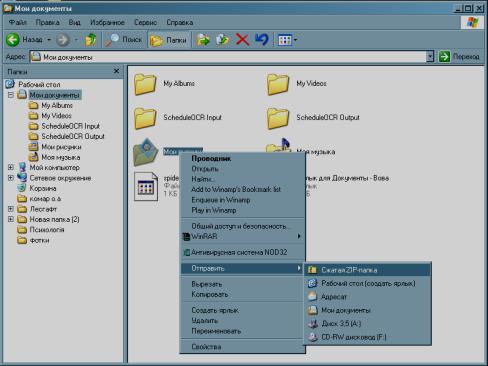This screenshot has height=366, width=488.
Task: Choose Enqueue in Winamp
Action: click(242, 200)
